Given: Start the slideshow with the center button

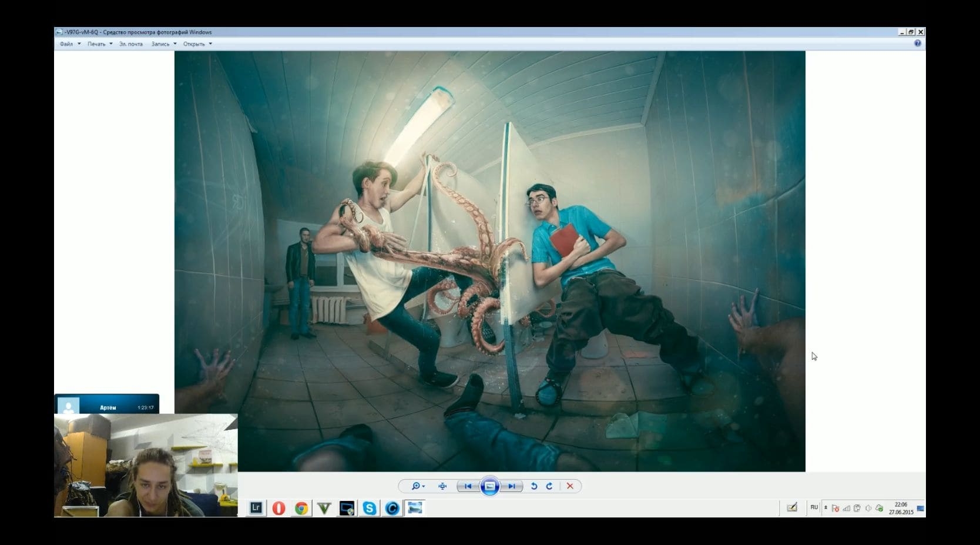Looking at the screenshot, I should pyautogui.click(x=489, y=486).
